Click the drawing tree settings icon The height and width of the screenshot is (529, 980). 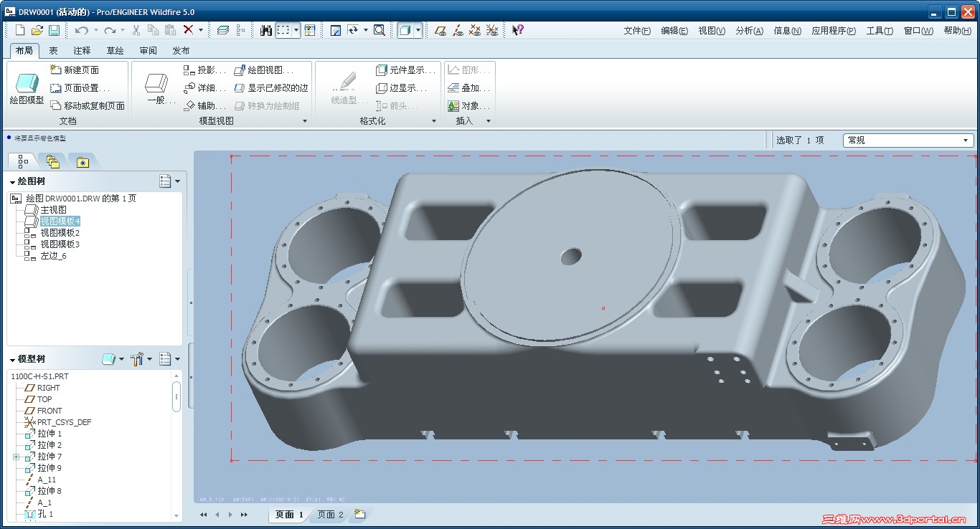point(165,181)
